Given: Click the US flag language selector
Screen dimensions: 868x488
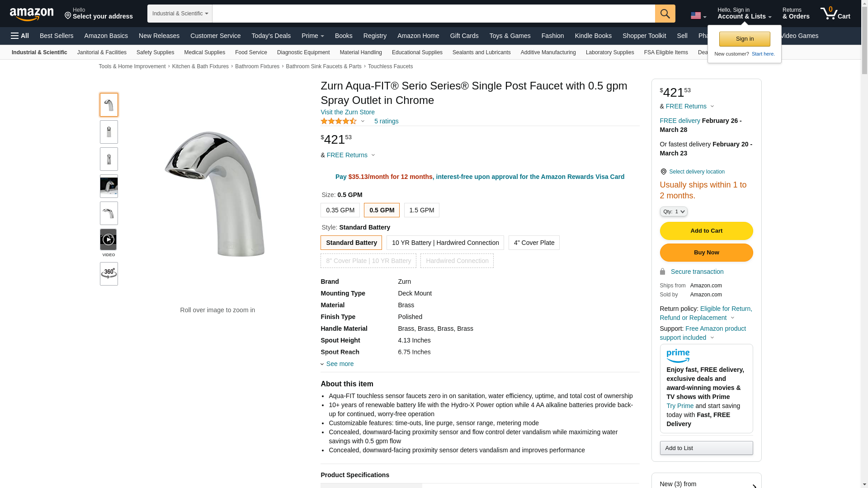Looking at the screenshot, I should (x=698, y=16).
